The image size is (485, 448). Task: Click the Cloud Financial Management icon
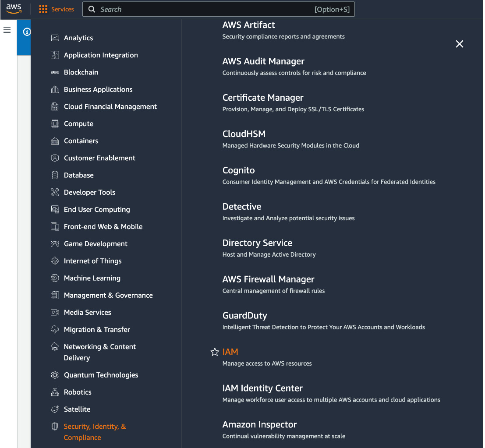click(55, 106)
